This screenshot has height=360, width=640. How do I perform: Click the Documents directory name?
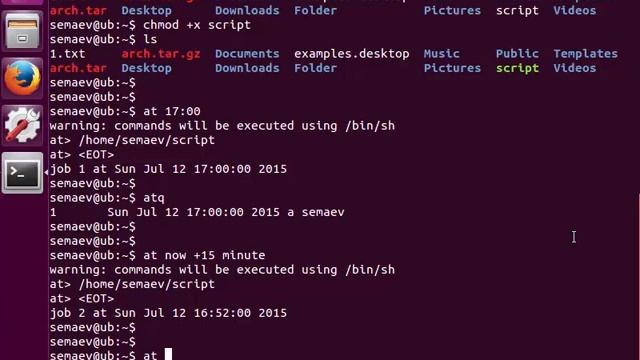pos(247,54)
